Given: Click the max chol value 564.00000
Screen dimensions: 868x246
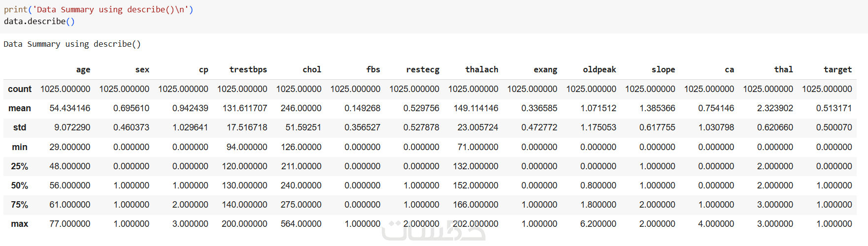Looking at the screenshot, I should 300,224.
